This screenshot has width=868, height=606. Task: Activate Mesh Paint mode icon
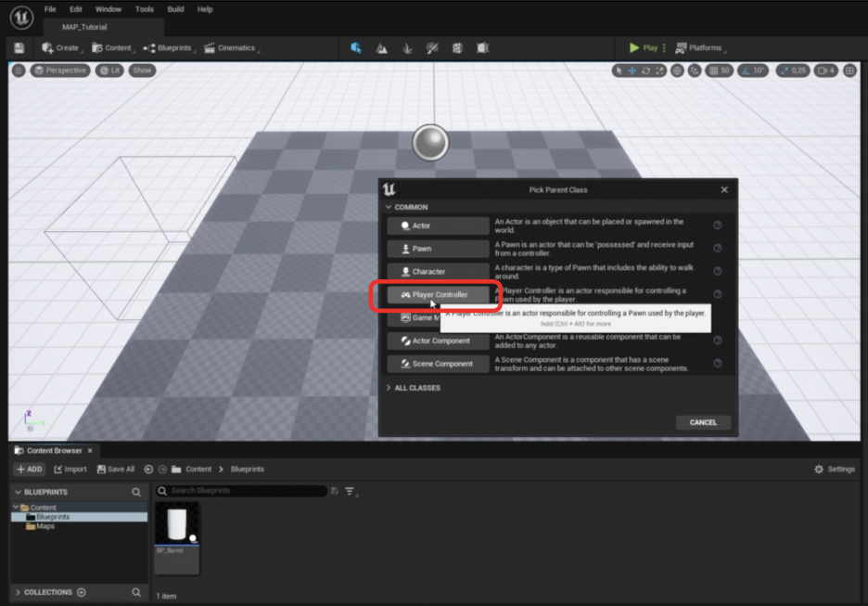(x=432, y=48)
